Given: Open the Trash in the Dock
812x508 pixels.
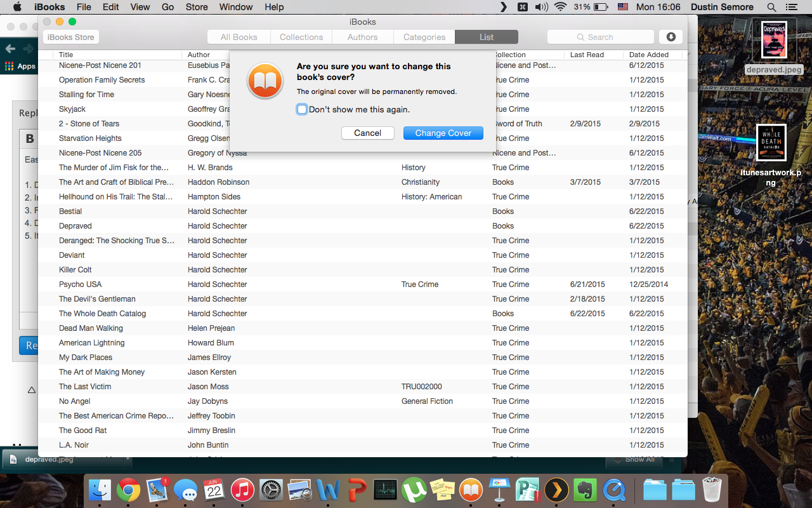Looking at the screenshot, I should coord(712,490).
